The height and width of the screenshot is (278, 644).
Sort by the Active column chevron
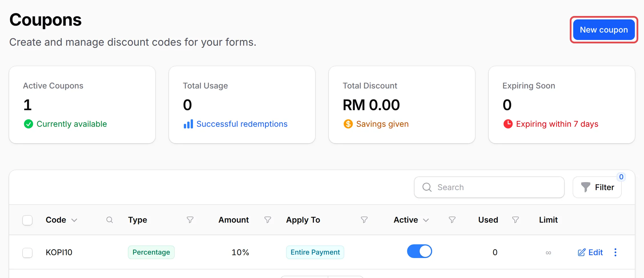[x=426, y=220]
